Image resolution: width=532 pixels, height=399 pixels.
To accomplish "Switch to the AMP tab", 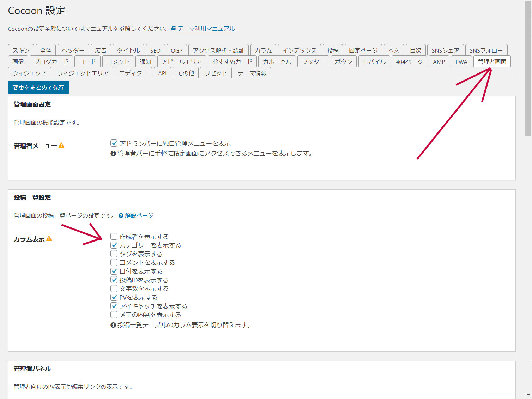I will (x=439, y=61).
